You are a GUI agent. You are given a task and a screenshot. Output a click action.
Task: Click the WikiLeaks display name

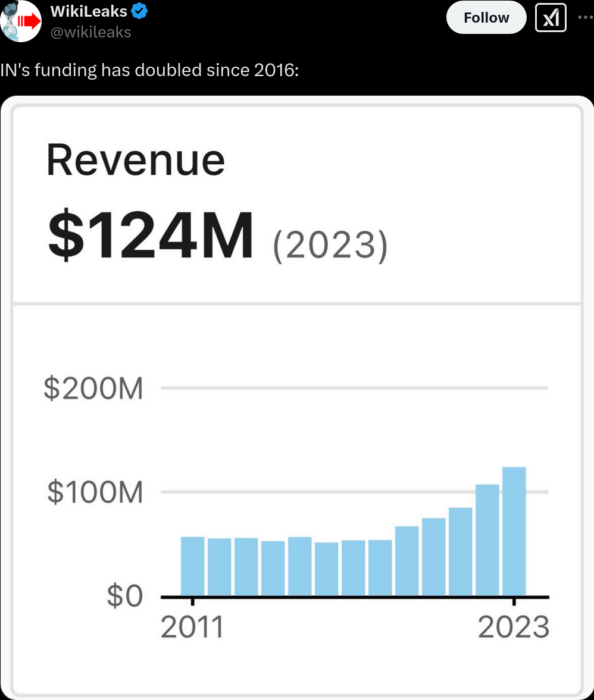tap(89, 11)
